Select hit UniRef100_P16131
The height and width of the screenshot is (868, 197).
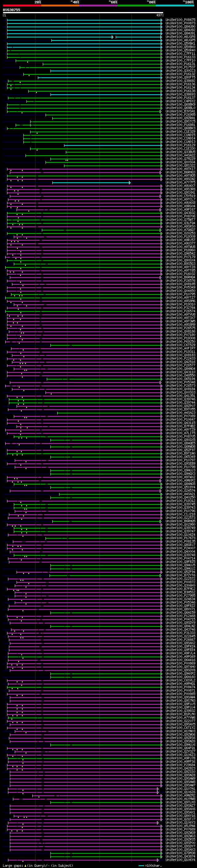(x=180, y=64)
